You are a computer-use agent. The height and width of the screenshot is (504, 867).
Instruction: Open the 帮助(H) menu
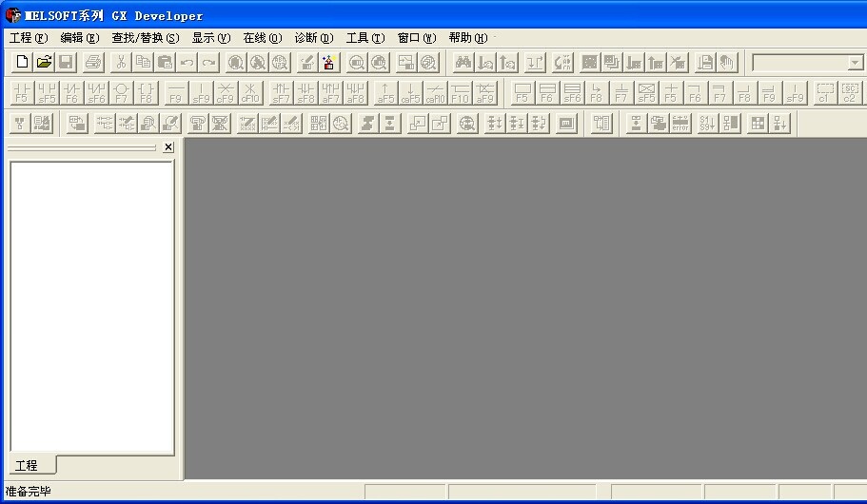pos(468,38)
